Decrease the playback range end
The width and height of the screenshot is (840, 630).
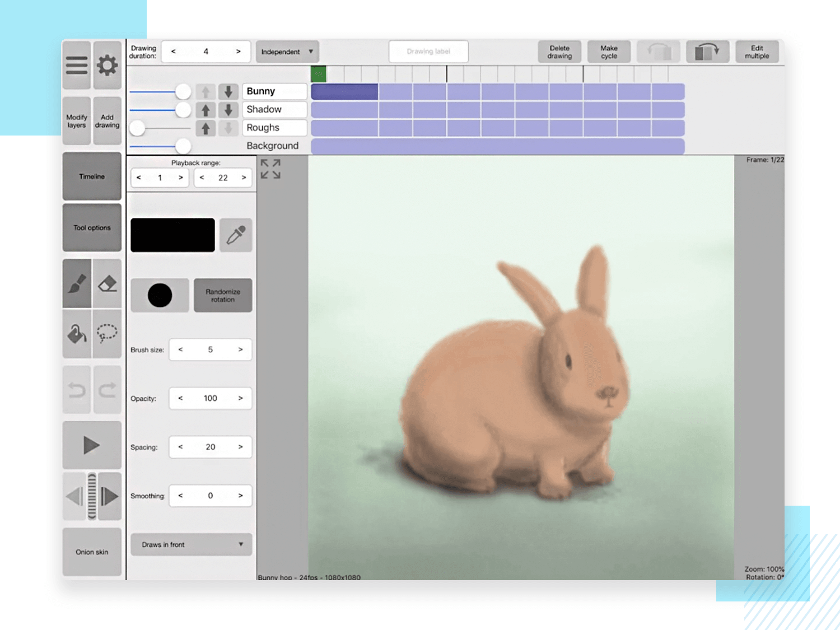(202, 178)
